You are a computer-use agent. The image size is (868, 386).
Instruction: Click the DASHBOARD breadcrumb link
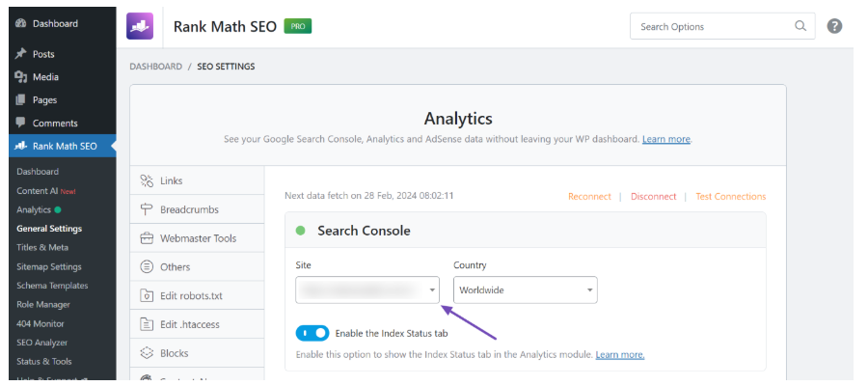point(155,67)
